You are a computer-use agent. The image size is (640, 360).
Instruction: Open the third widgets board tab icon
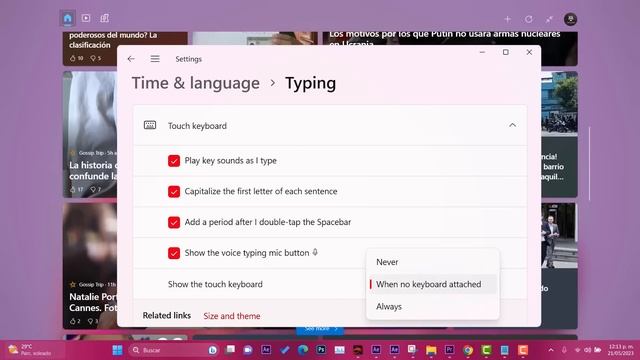[x=104, y=18]
